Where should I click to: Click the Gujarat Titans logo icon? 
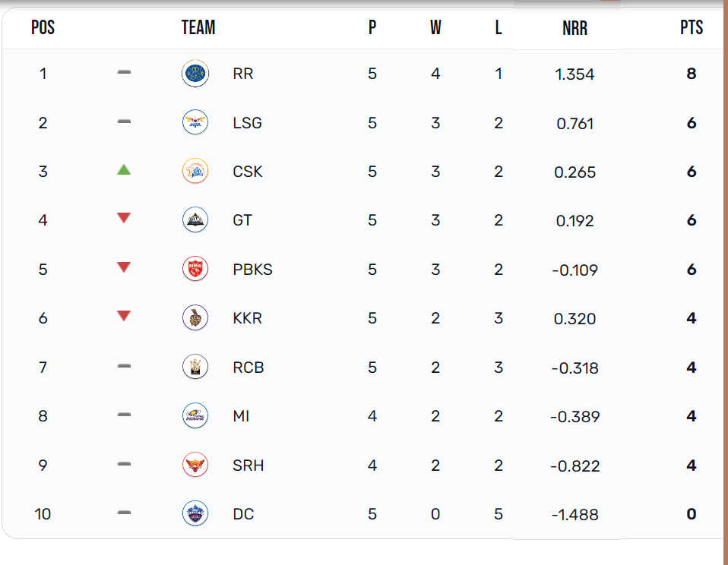pos(195,220)
